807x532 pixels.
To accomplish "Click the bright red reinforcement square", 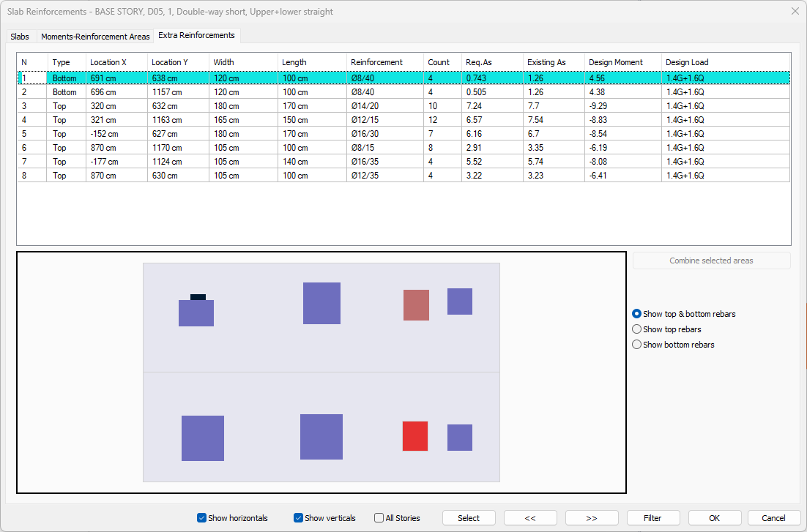I will (415, 436).
